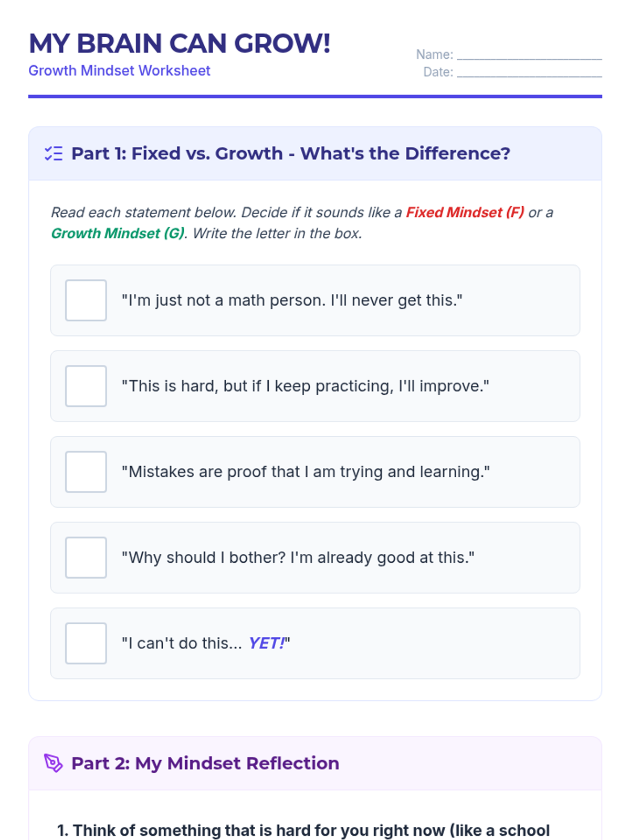The width and height of the screenshot is (630, 840).
Task: Click the Part 1 Fixed vs. Growth heading
Action: [290, 153]
